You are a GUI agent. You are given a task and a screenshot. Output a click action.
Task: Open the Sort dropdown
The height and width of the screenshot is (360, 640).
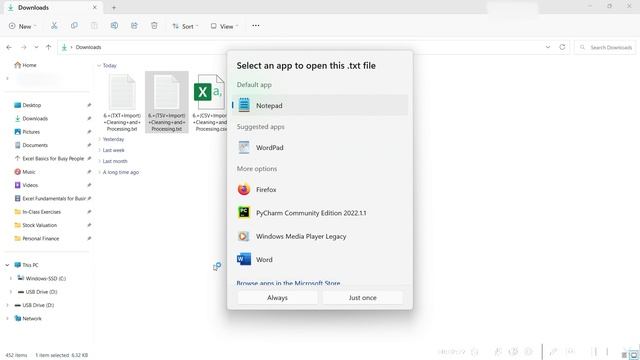coord(185,26)
